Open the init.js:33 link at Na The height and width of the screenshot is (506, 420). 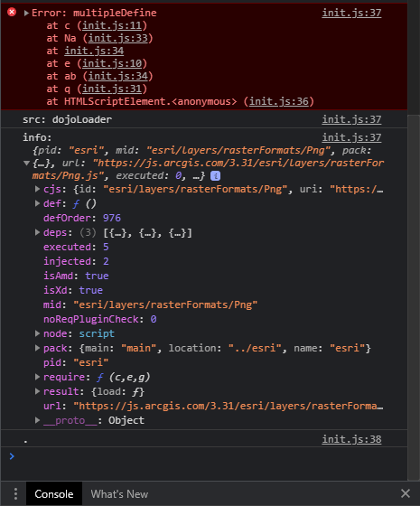(x=117, y=38)
